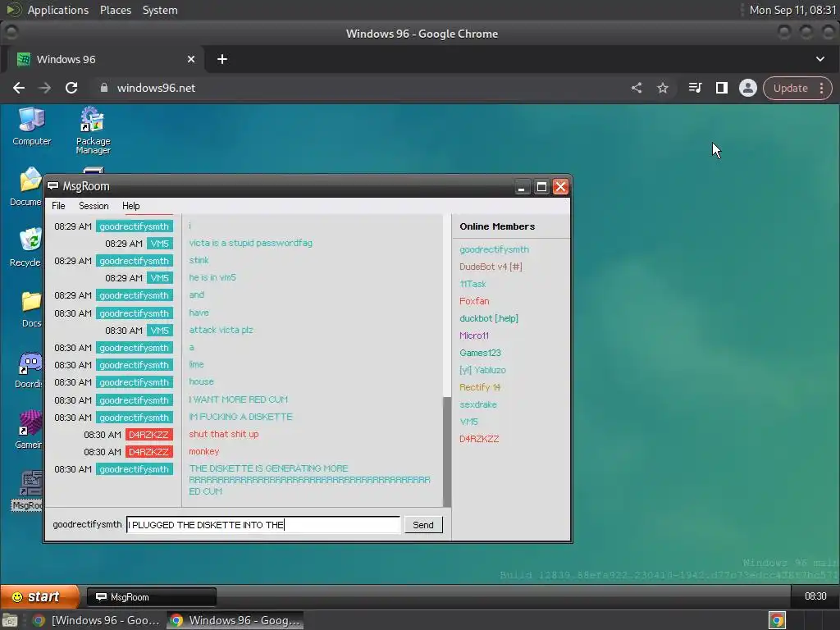840x630 pixels.
Task: Open the Discord-style Doordis desktop icon
Action: coord(29,370)
